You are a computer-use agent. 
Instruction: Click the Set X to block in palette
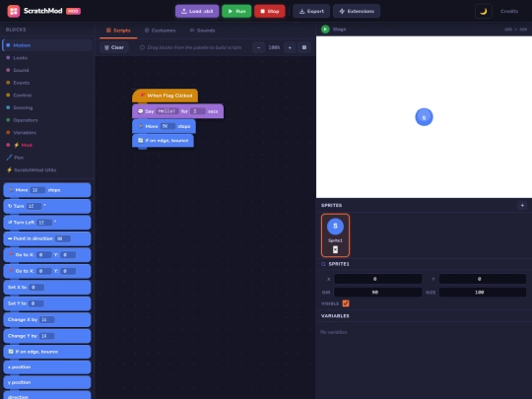[x=47, y=287]
